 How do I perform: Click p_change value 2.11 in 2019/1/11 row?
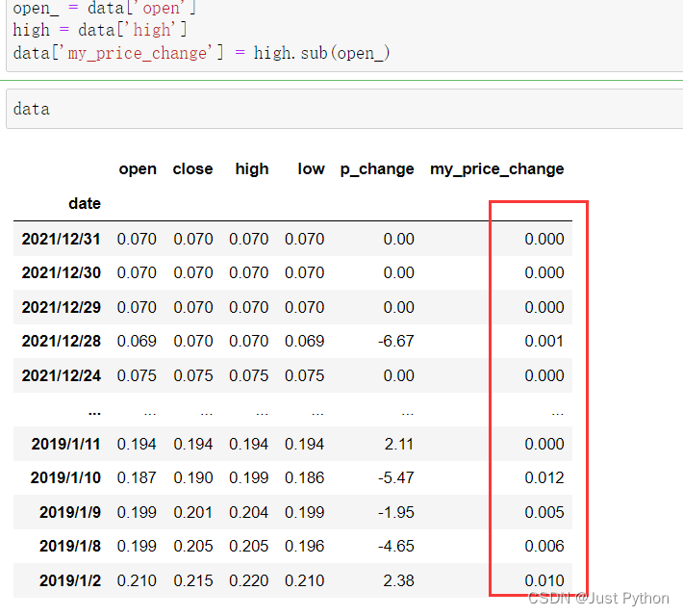[399, 445]
